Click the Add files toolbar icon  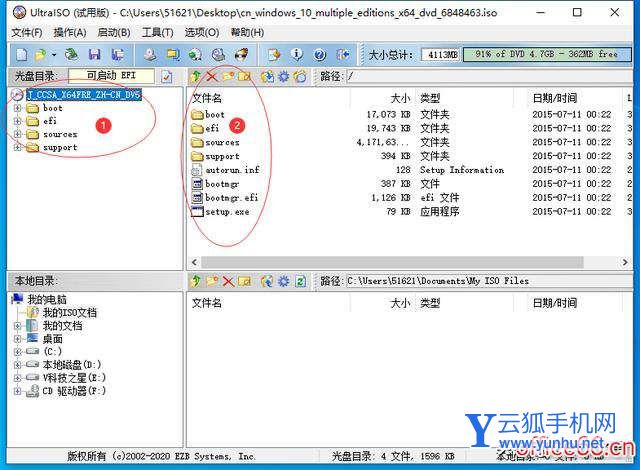coord(274,54)
